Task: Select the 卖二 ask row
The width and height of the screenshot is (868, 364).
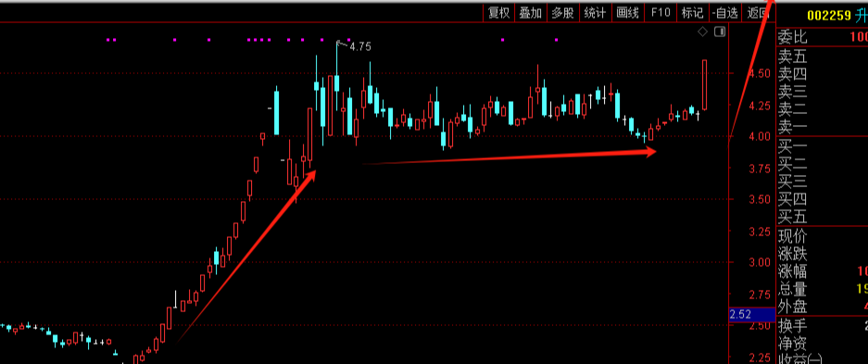Action: [x=793, y=109]
